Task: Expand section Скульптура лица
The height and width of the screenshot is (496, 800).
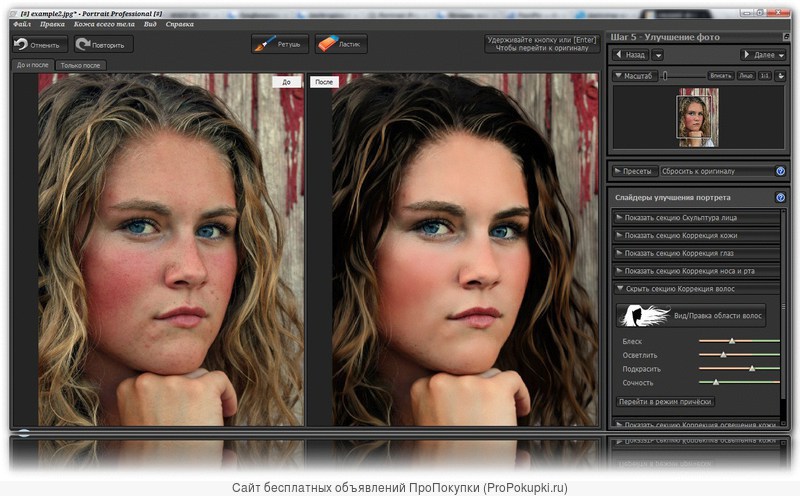Action: (696, 217)
